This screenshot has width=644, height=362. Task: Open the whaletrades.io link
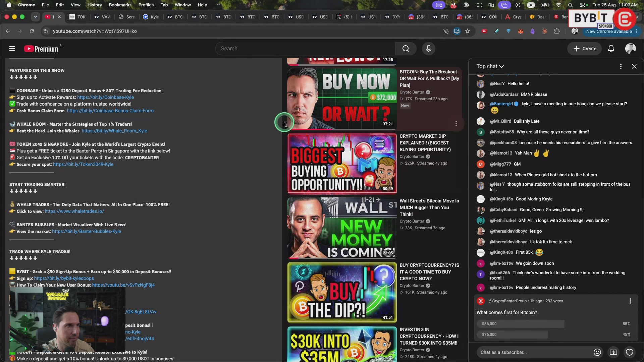(x=74, y=211)
